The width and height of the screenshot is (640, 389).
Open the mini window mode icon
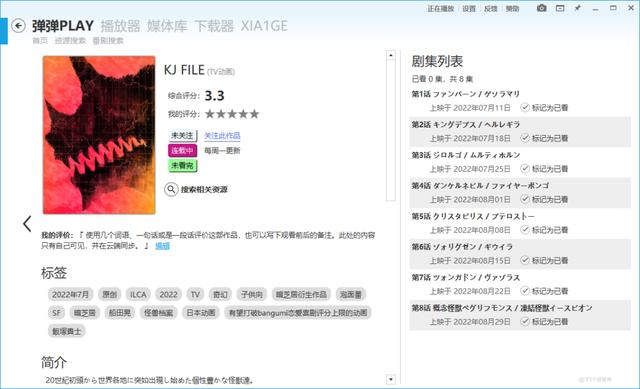(560, 8)
